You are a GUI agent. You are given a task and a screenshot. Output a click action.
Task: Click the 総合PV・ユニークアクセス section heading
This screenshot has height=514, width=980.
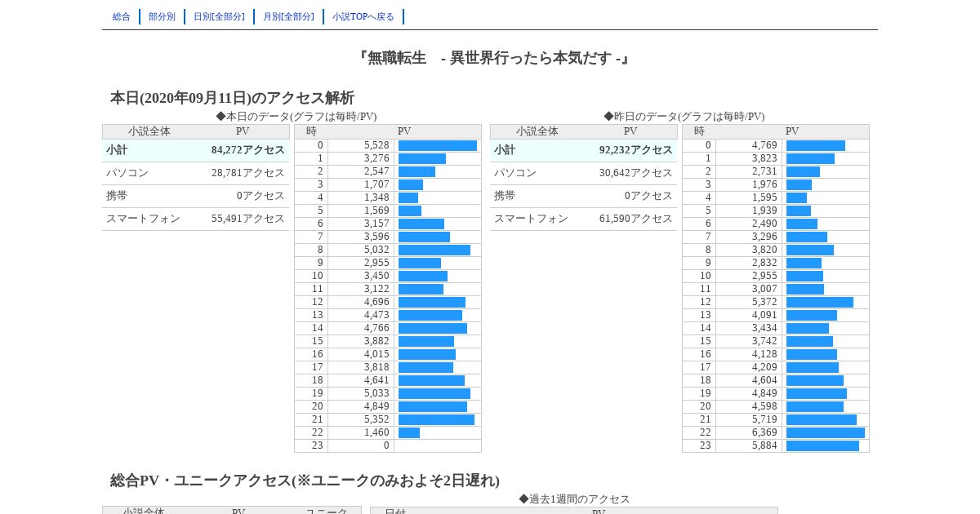(x=305, y=481)
